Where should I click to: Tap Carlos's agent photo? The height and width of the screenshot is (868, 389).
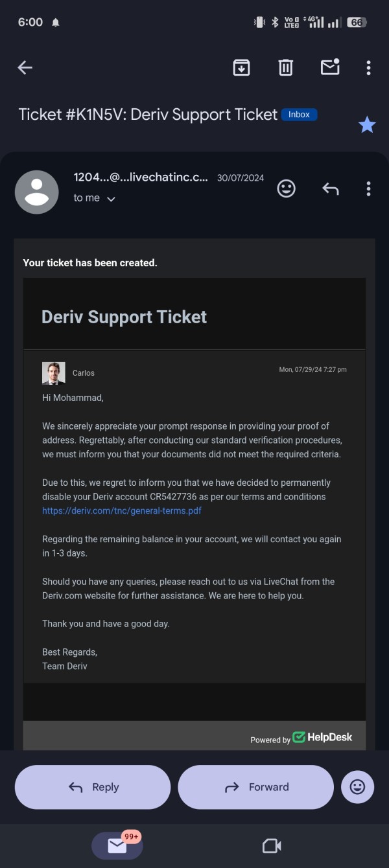tap(54, 373)
